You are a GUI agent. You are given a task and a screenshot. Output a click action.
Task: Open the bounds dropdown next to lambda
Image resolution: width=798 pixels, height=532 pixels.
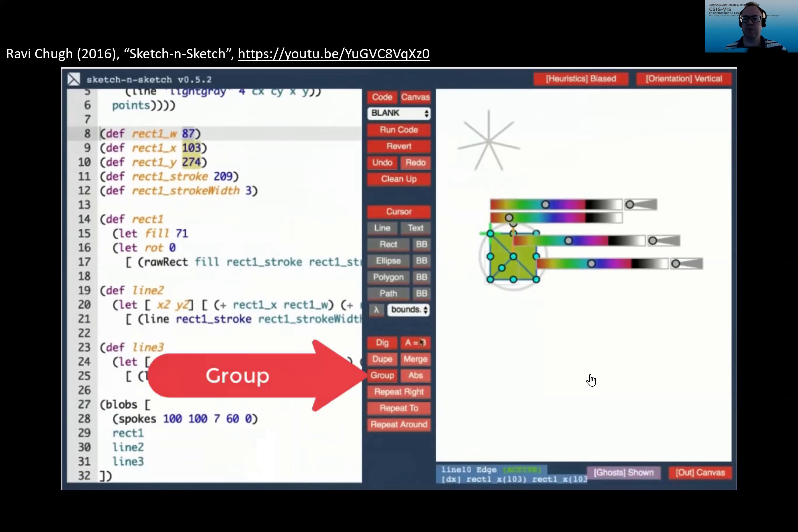(409, 310)
